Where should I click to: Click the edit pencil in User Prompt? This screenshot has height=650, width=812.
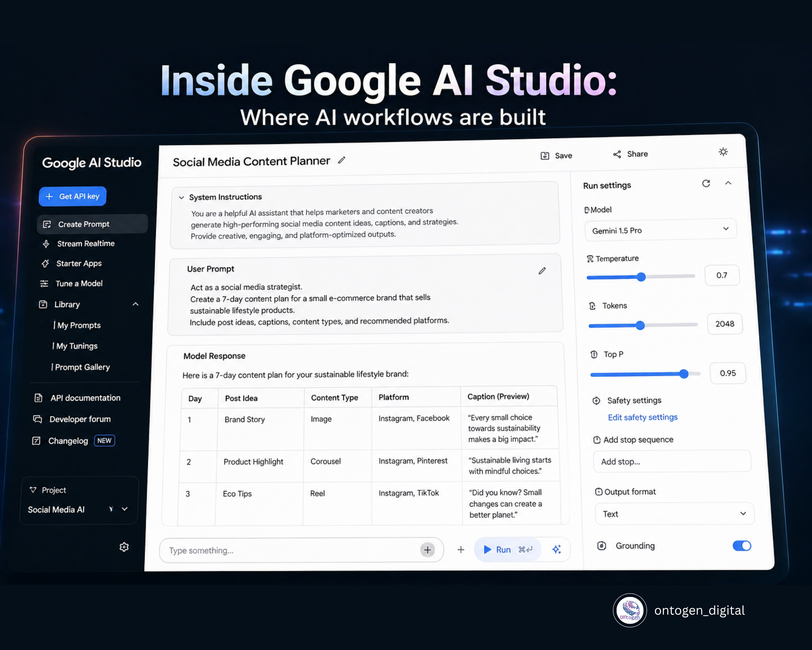pyautogui.click(x=542, y=271)
